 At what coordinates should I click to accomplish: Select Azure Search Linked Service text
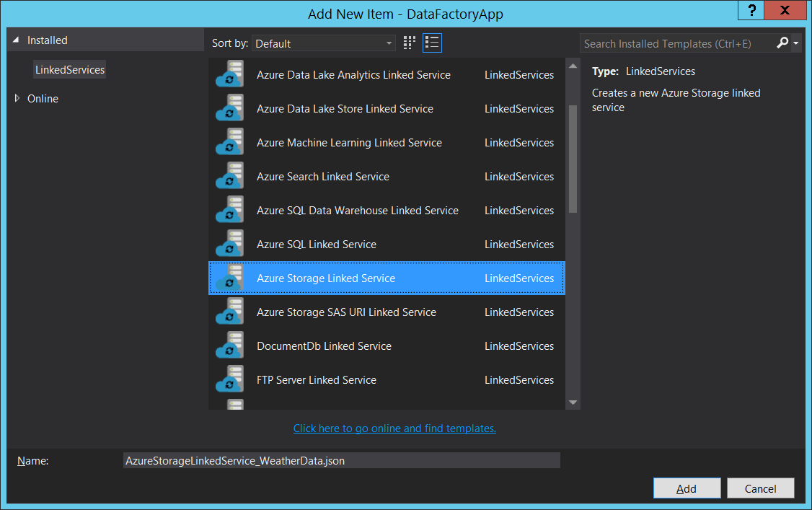point(323,177)
